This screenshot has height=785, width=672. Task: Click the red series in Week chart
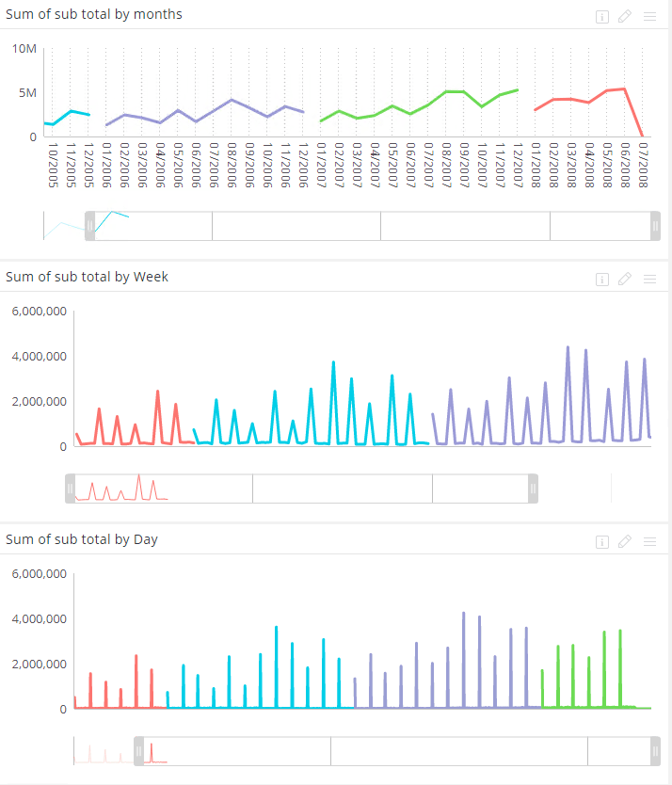(x=158, y=392)
